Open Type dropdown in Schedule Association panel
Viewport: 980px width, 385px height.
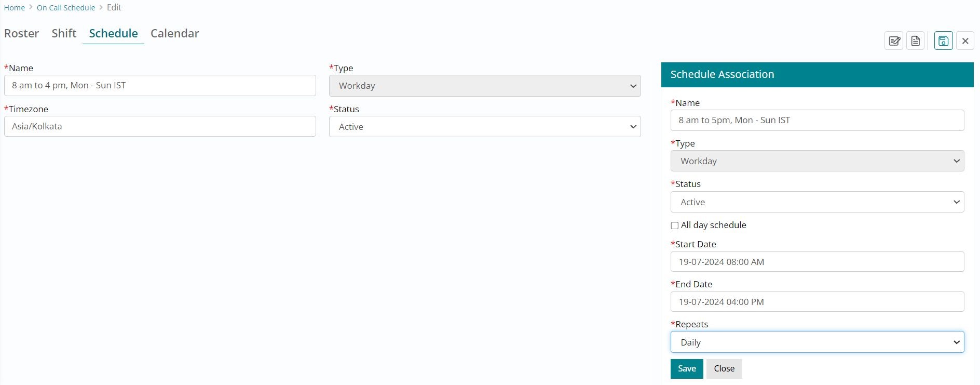point(817,161)
